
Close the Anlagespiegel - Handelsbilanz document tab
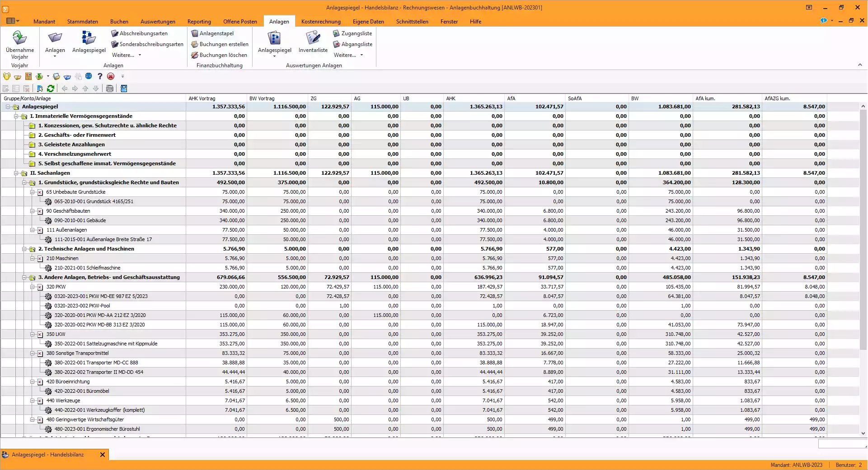[x=103, y=455]
